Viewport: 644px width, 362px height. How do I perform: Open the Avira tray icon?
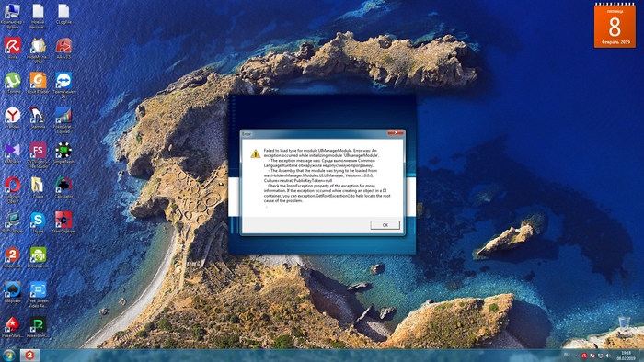click(x=583, y=356)
